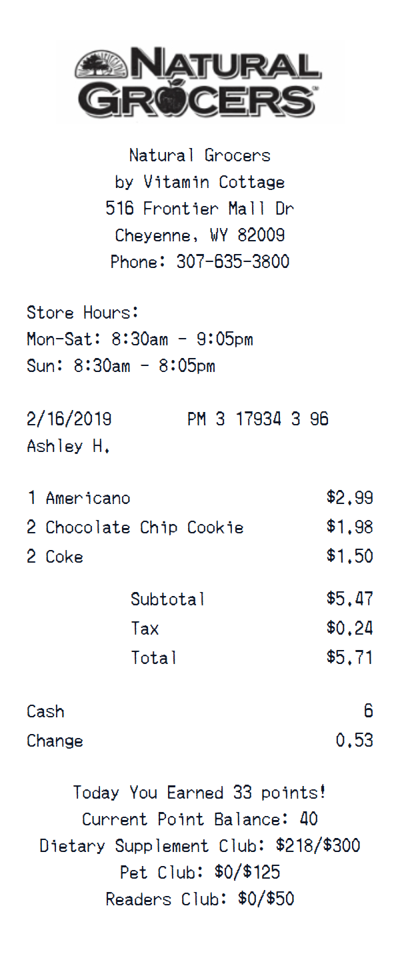
Task: Click the Mon-Sat hours line
Action: point(140,339)
